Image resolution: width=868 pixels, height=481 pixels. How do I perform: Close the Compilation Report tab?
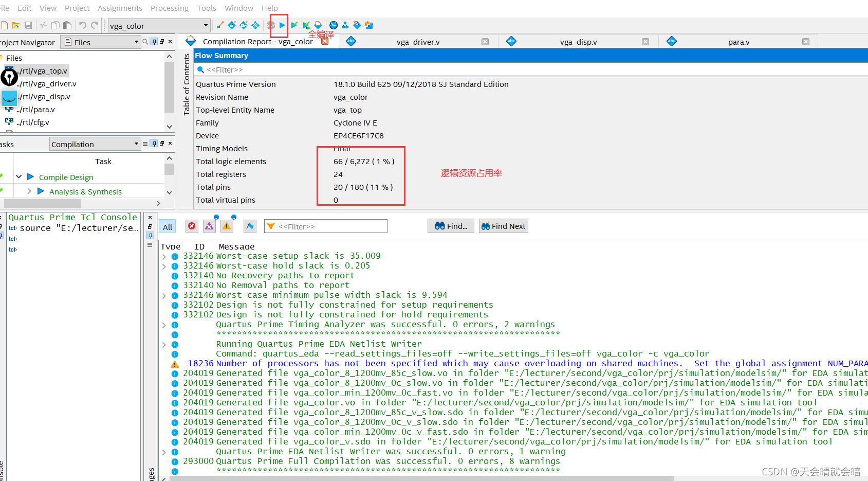pos(325,42)
